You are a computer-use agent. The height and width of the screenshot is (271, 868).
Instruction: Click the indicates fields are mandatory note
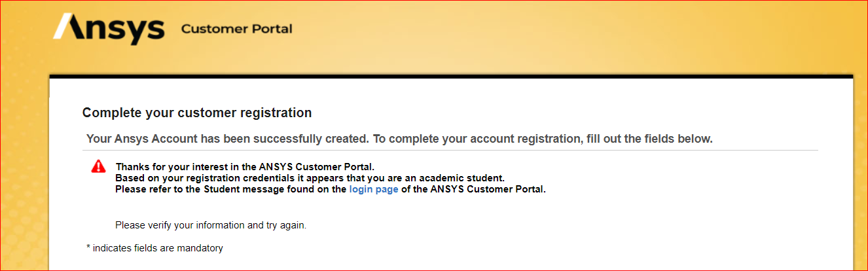click(158, 248)
